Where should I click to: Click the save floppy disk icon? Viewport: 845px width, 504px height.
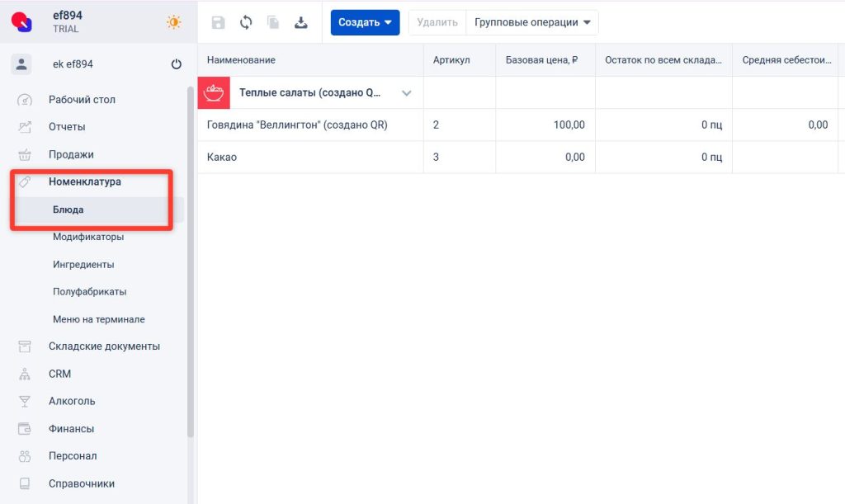tap(218, 22)
